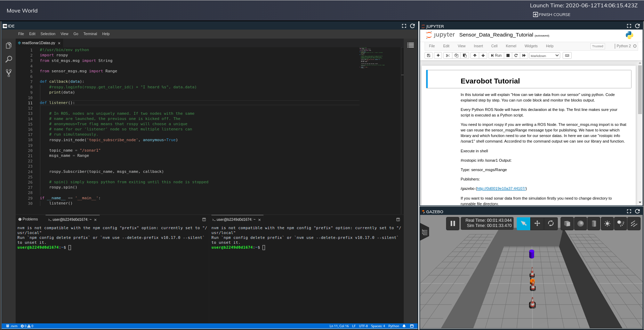Reload the Gazebo panel
644x330 pixels.
[x=637, y=211]
